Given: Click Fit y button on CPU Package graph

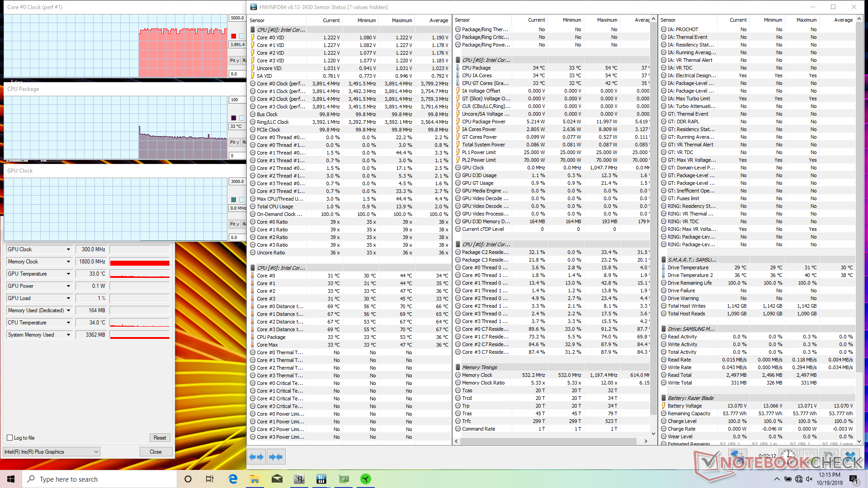Looking at the screenshot, I should point(234,142).
